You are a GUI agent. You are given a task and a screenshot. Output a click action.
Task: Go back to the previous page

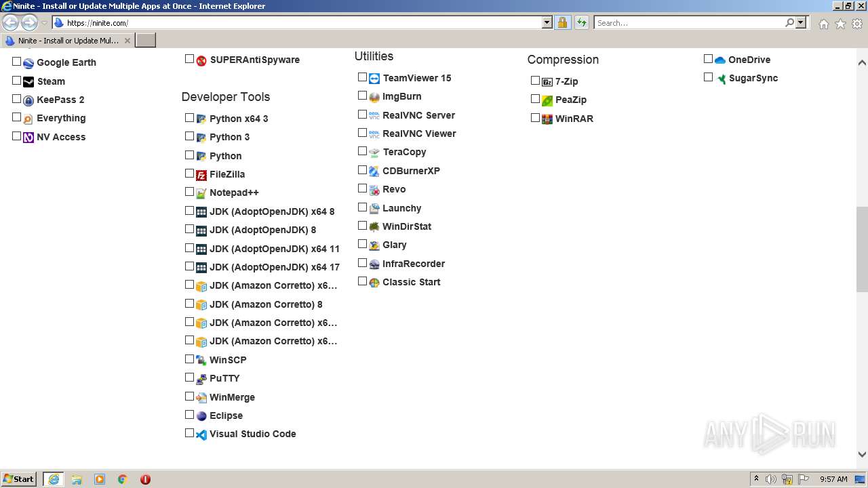click(x=11, y=23)
